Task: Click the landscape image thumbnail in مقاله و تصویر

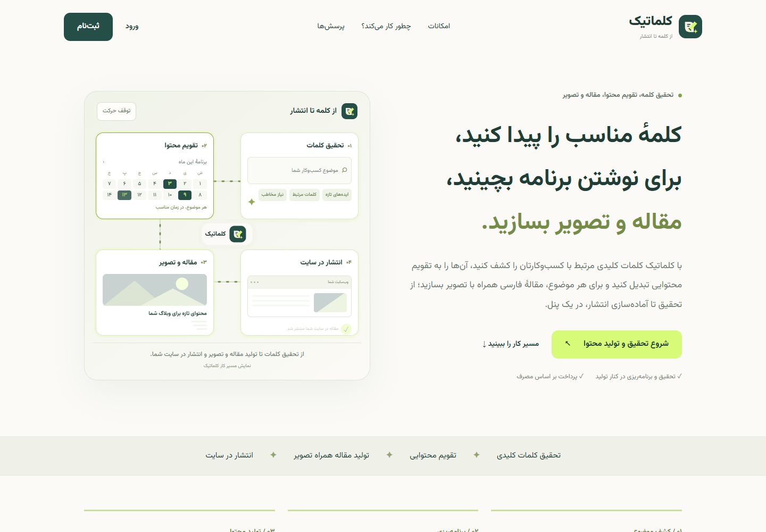Action: click(x=155, y=290)
